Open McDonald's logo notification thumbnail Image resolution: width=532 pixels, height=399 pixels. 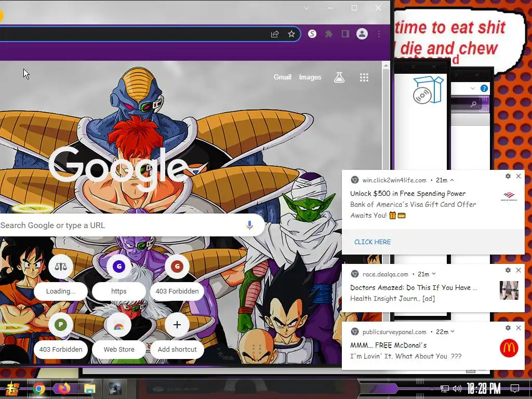(x=509, y=348)
